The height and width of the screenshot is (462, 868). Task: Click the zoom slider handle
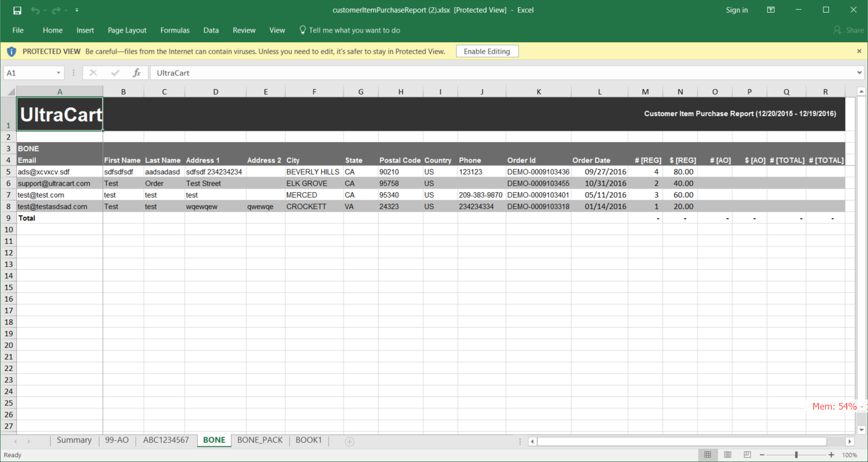(796, 455)
